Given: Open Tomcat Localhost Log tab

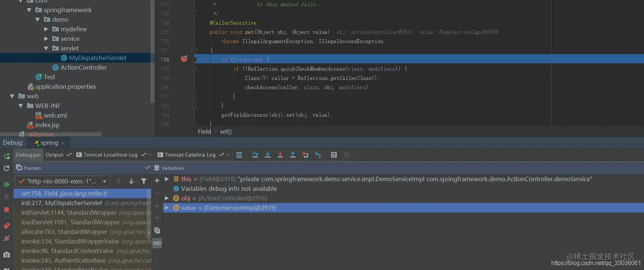Looking at the screenshot, I should click(110, 155).
